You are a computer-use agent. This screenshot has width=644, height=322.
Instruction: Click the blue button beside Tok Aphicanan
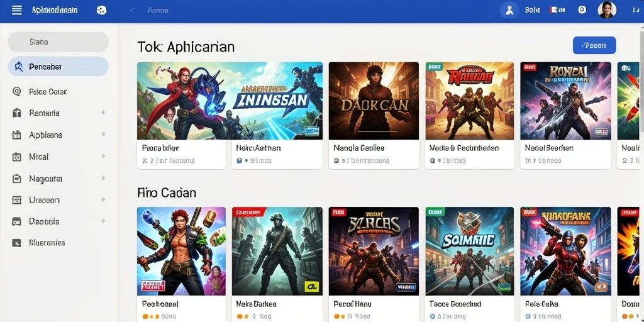pos(594,45)
